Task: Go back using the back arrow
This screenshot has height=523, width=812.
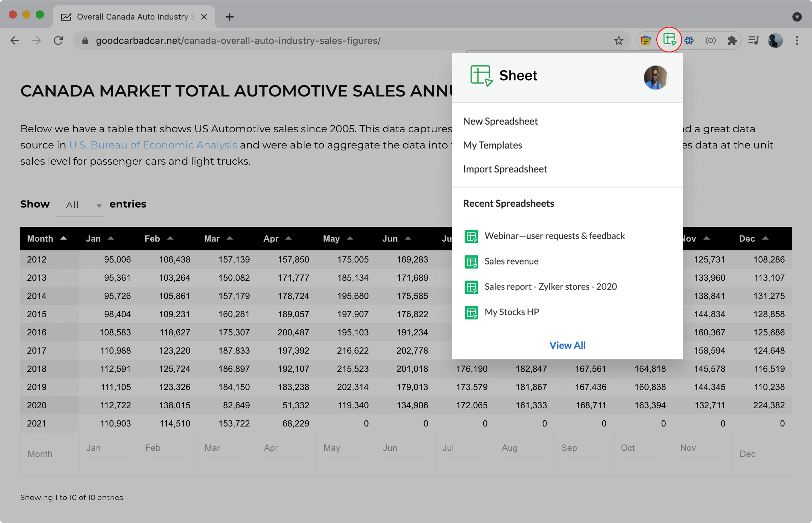Action: 15,41
